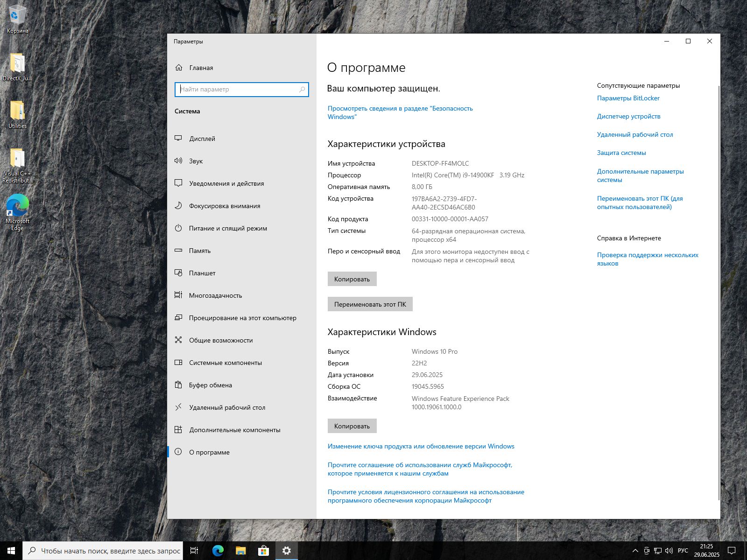Open Буфер обмена section

pos(242,385)
